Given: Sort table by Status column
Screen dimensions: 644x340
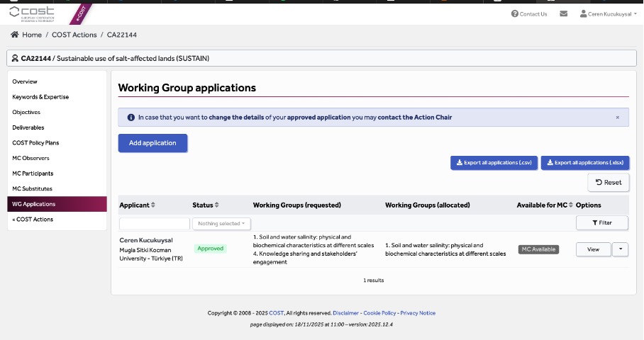Looking at the screenshot, I should [x=216, y=205].
